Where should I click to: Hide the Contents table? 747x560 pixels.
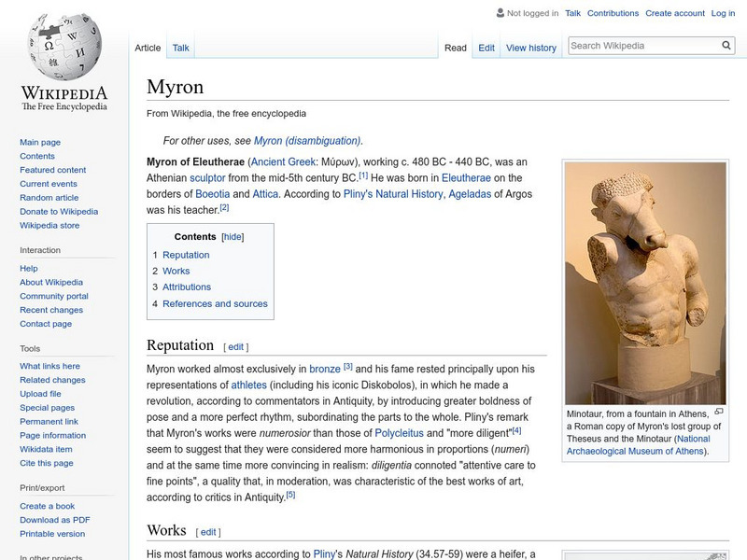tap(233, 237)
